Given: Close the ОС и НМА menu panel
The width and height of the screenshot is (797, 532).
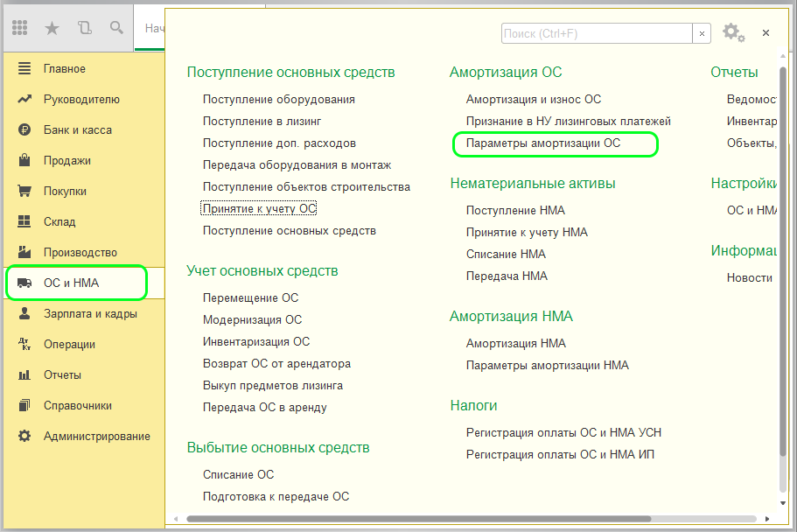Looking at the screenshot, I should tap(766, 33).
